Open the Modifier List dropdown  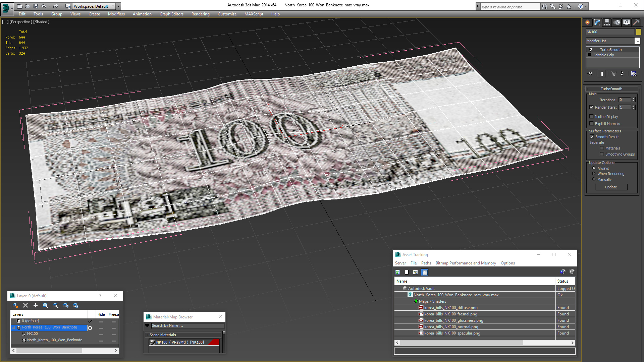click(637, 41)
